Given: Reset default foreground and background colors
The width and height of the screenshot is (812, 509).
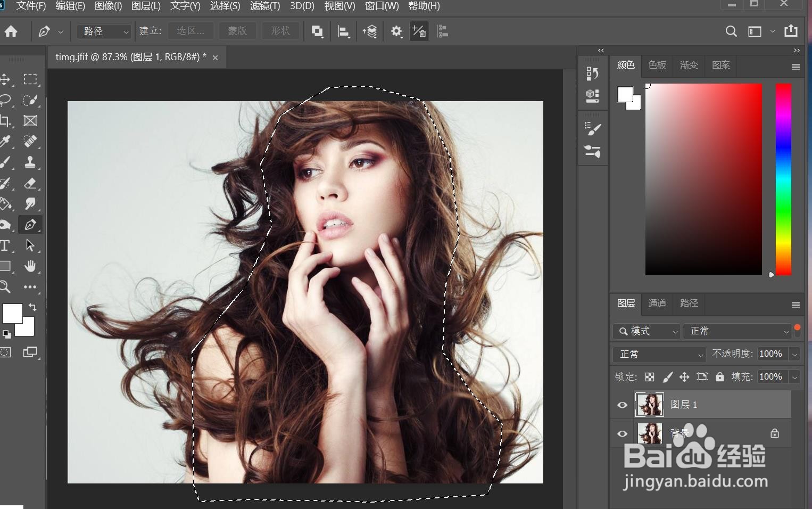Looking at the screenshot, I should point(6,334).
